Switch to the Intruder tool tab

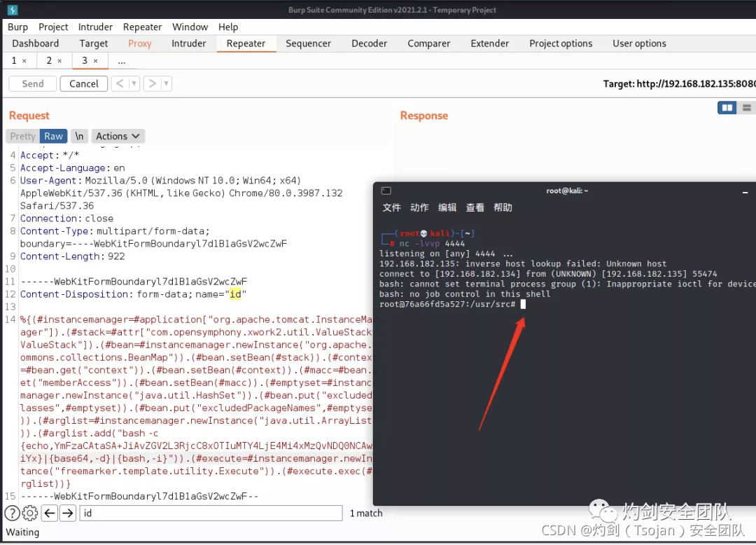coord(188,43)
